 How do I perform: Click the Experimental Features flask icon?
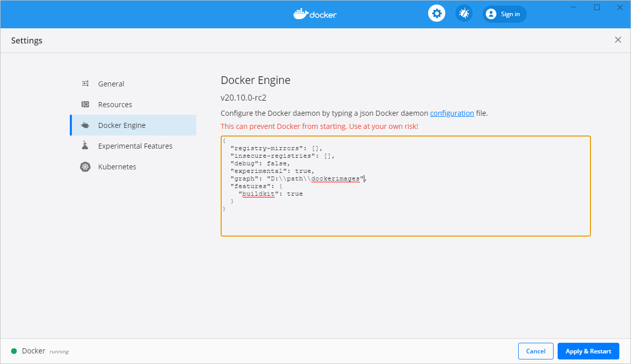tap(85, 146)
